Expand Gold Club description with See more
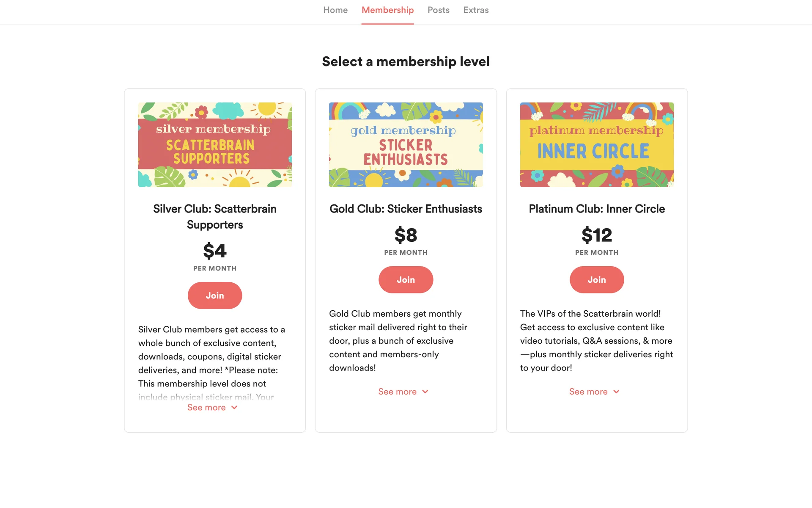The width and height of the screenshot is (812, 508). click(x=398, y=392)
